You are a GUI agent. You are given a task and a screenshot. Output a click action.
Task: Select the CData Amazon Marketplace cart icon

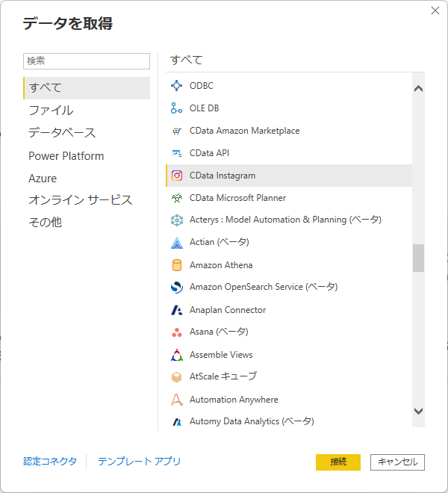[x=177, y=131]
